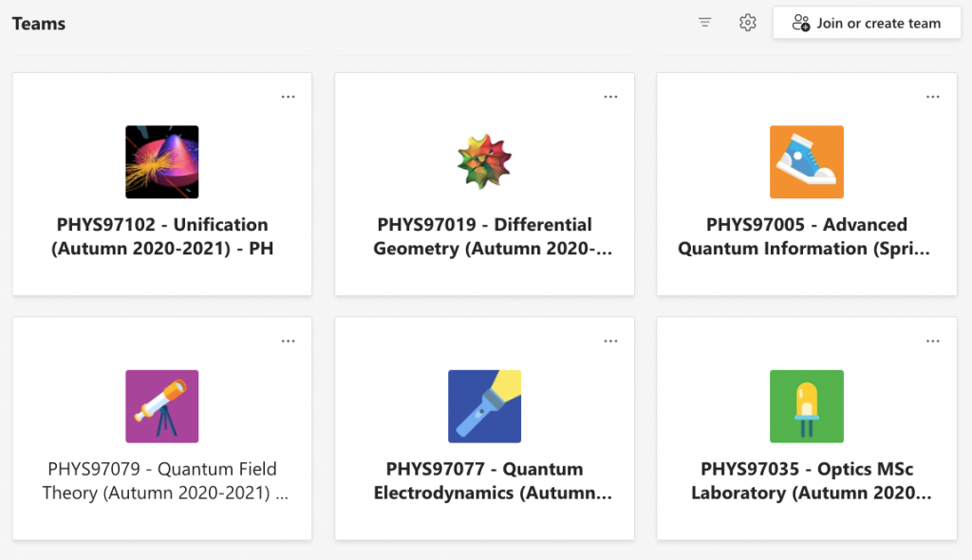The height and width of the screenshot is (560, 972).
Task: Open PHYS97019 - Differential Geometry team title
Action: coord(484,236)
